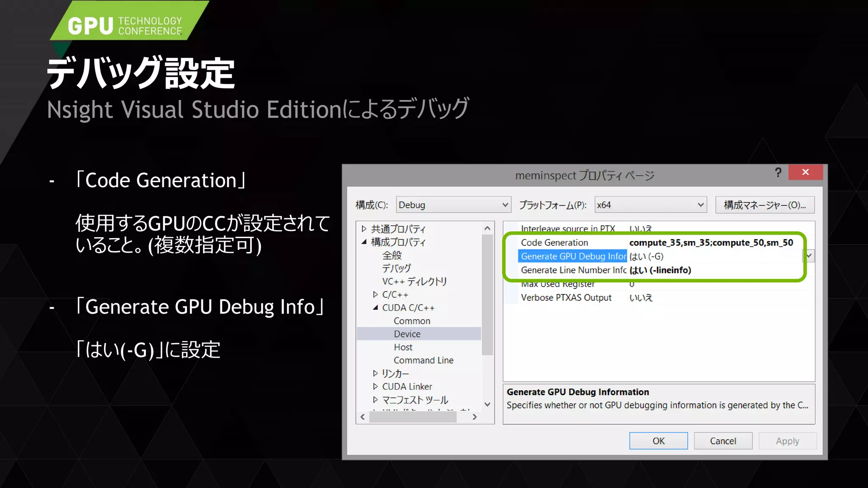The height and width of the screenshot is (488, 868).
Task: Select VC++ ディレクトリ tree item
Action: click(x=415, y=281)
